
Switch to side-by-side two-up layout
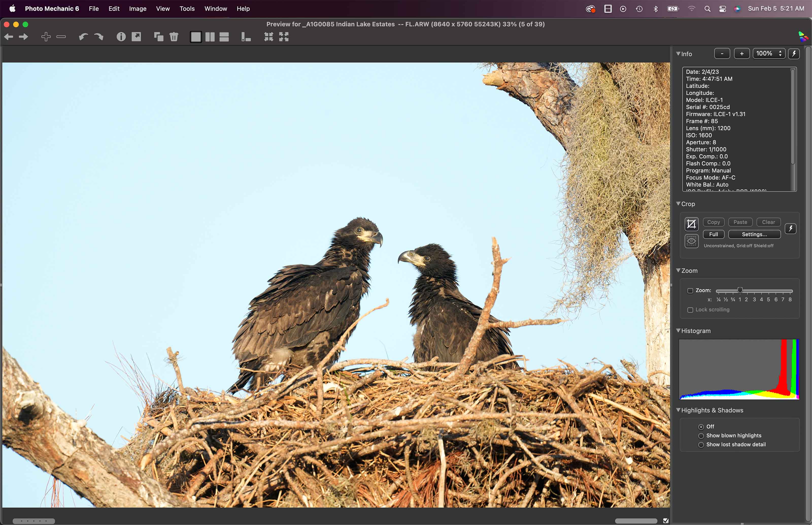pyautogui.click(x=210, y=37)
